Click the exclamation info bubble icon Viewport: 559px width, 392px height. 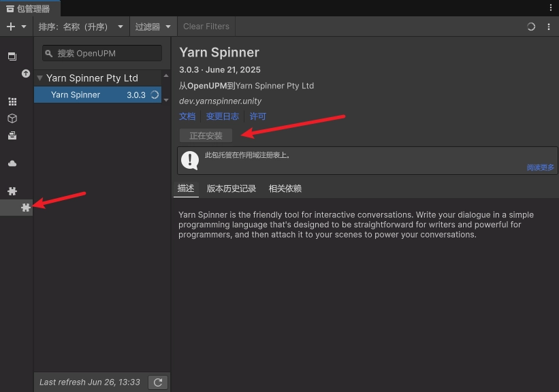[x=190, y=161]
